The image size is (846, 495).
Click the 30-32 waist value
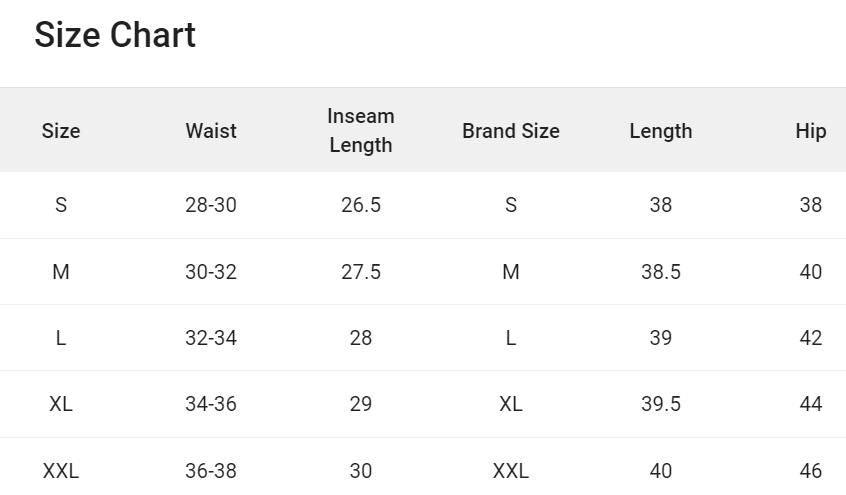[x=211, y=272]
